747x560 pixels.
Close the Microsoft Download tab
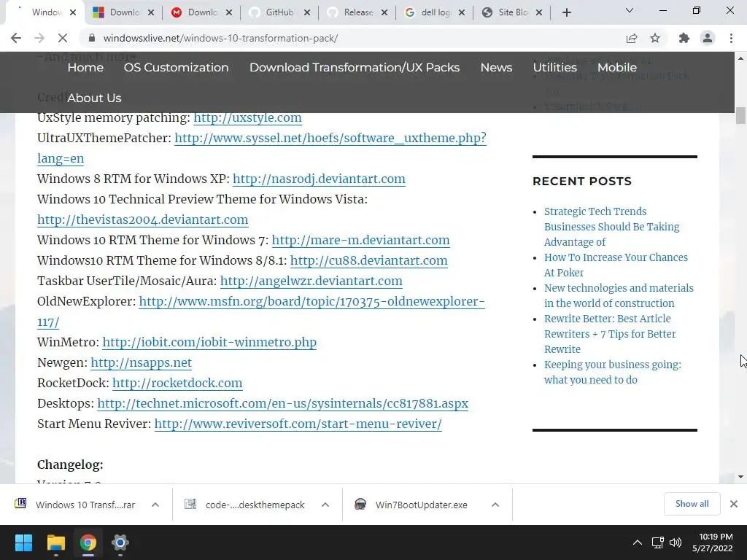pyautogui.click(x=151, y=12)
